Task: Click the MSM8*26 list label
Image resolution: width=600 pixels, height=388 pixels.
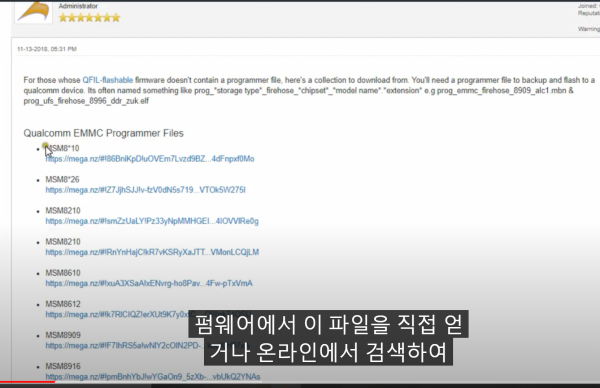Action: click(x=62, y=179)
